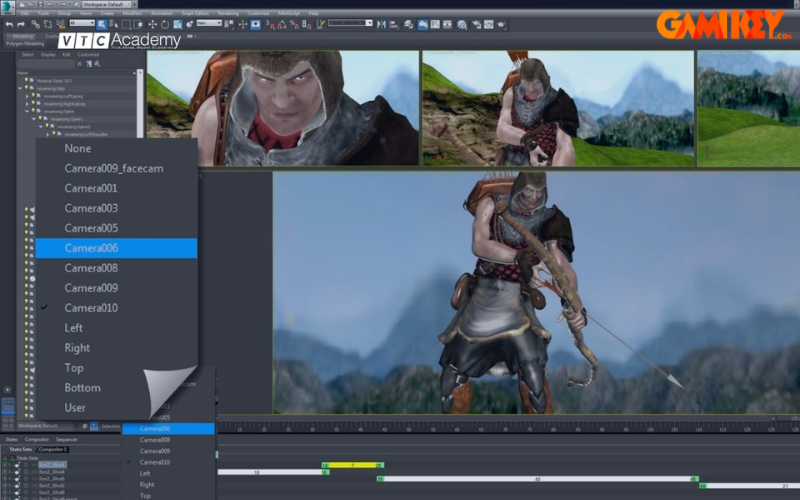Open the Graph Editors menu
Image resolution: width=800 pixels, height=500 pixels.
[194, 13]
